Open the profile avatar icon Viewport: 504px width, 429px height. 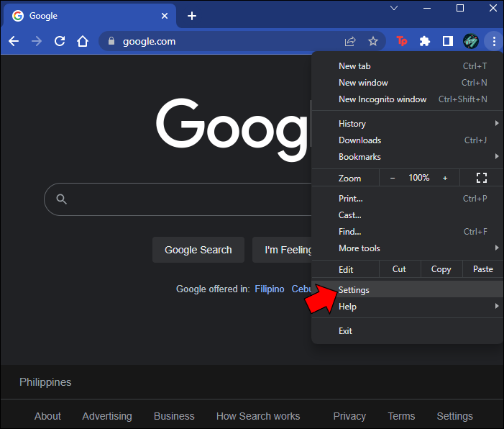tap(471, 41)
